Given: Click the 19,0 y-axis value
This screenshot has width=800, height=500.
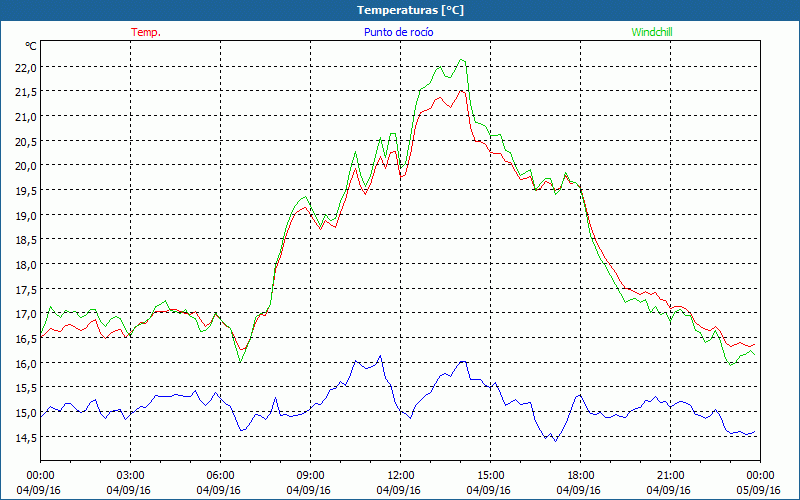Looking at the screenshot, I should point(26,215).
